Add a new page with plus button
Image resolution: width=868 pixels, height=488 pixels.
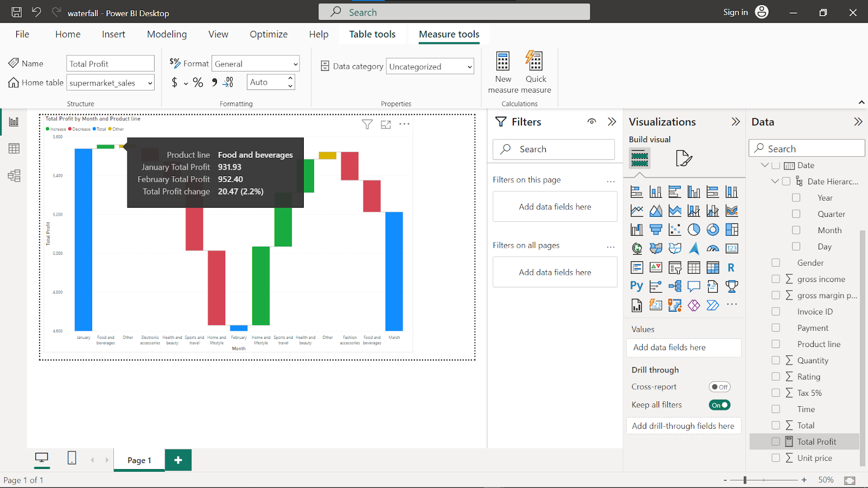coord(178,460)
